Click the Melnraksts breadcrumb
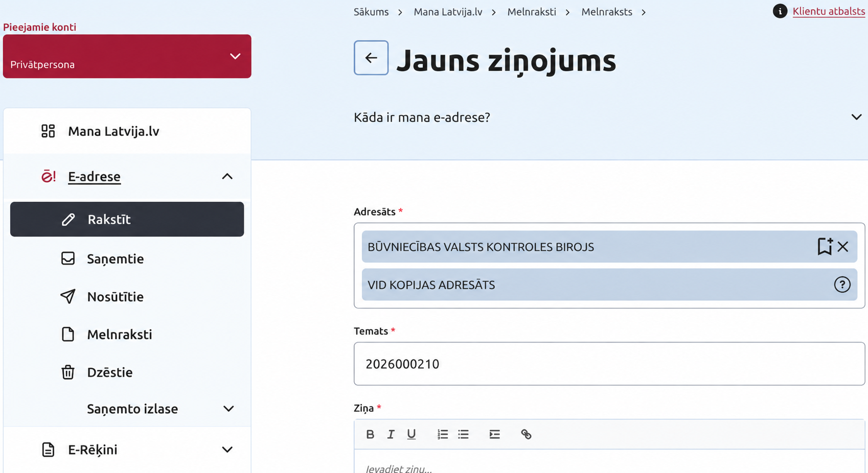The image size is (868, 473). (607, 12)
